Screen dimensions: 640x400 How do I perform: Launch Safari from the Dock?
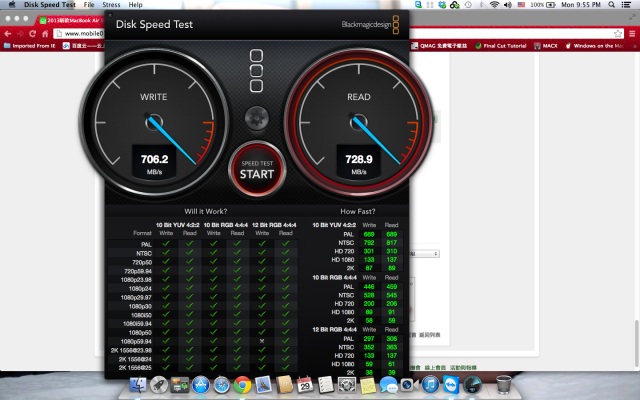(x=221, y=384)
